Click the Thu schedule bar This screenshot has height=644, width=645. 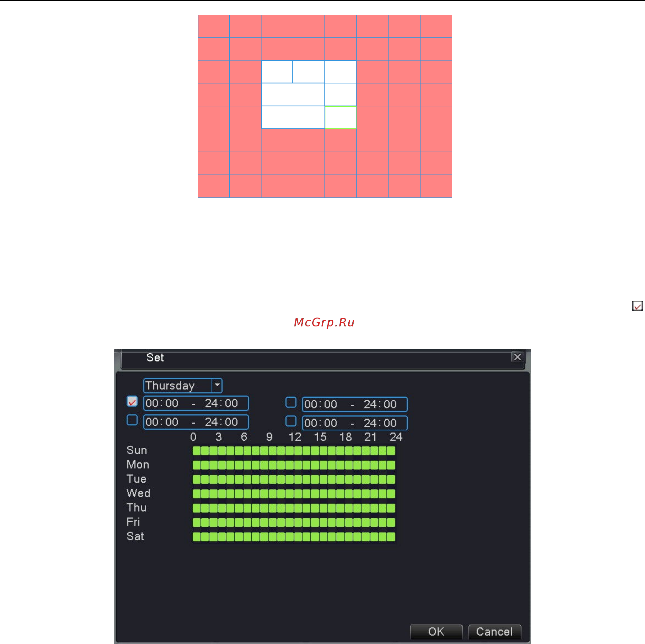pyautogui.click(x=294, y=508)
